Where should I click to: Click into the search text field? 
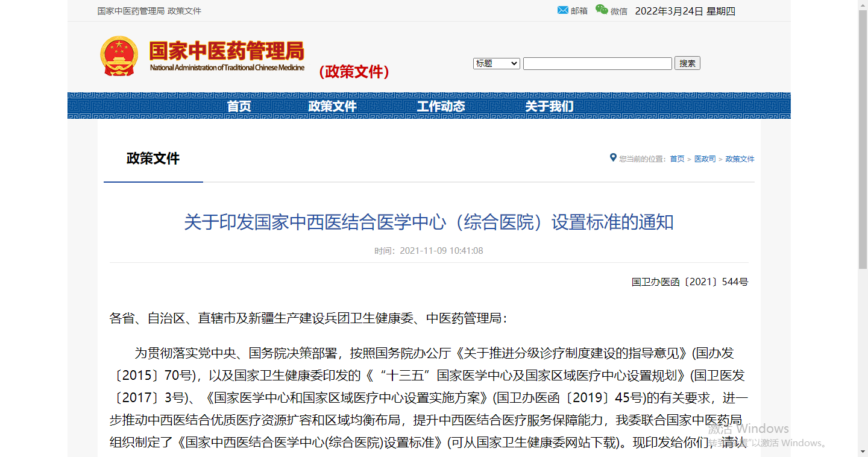tap(597, 63)
